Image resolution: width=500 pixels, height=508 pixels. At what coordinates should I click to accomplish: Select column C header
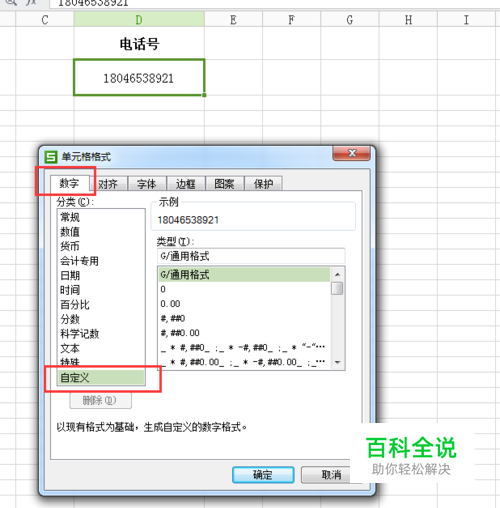[x=45, y=20]
